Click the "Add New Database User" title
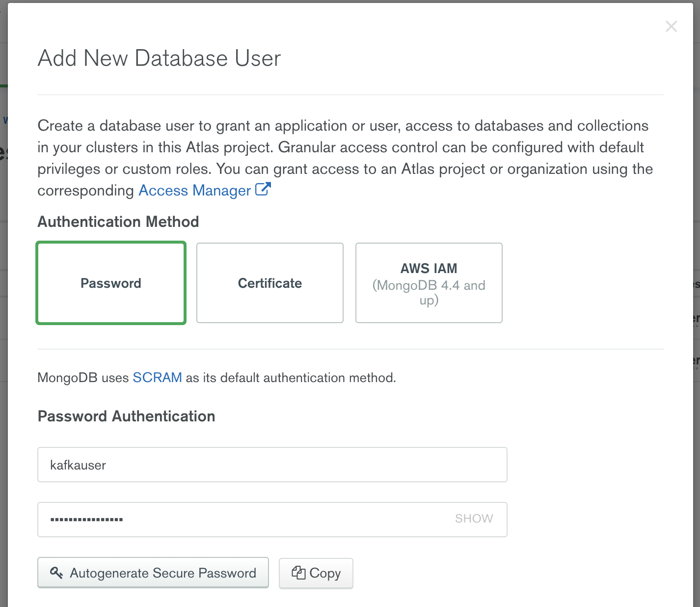This screenshot has width=700, height=607. (x=159, y=58)
